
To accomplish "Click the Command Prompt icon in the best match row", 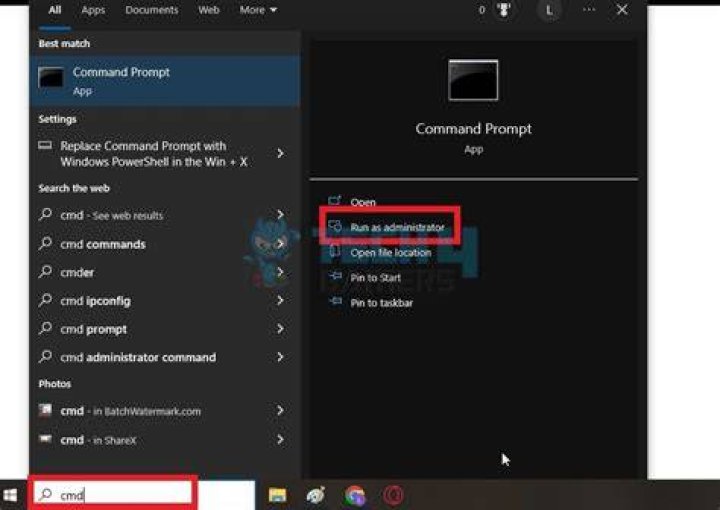I will tap(51, 77).
